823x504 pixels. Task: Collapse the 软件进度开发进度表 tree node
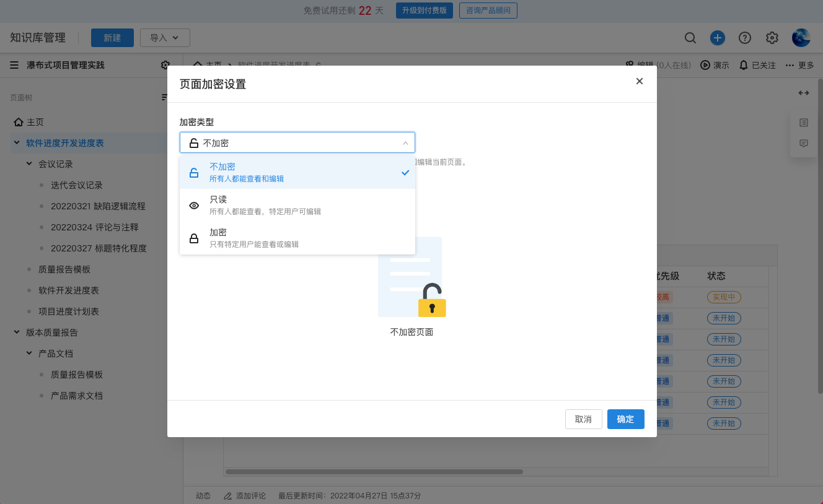pos(17,143)
